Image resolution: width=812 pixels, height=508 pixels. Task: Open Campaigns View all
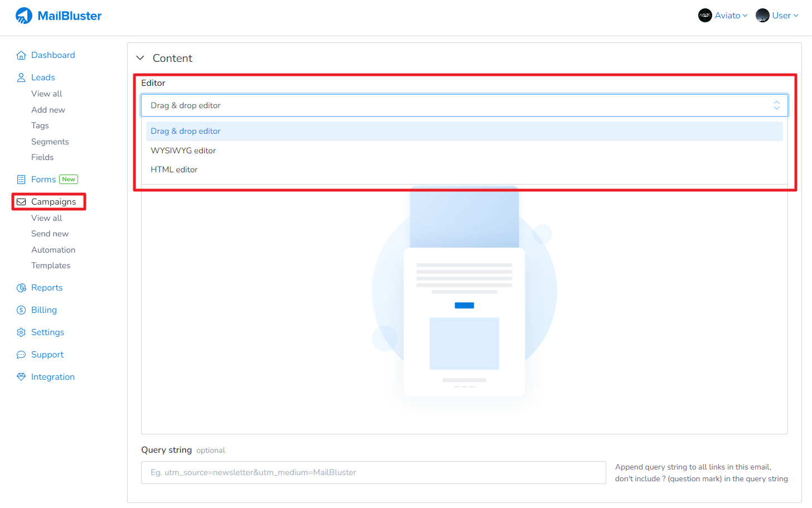click(x=47, y=218)
